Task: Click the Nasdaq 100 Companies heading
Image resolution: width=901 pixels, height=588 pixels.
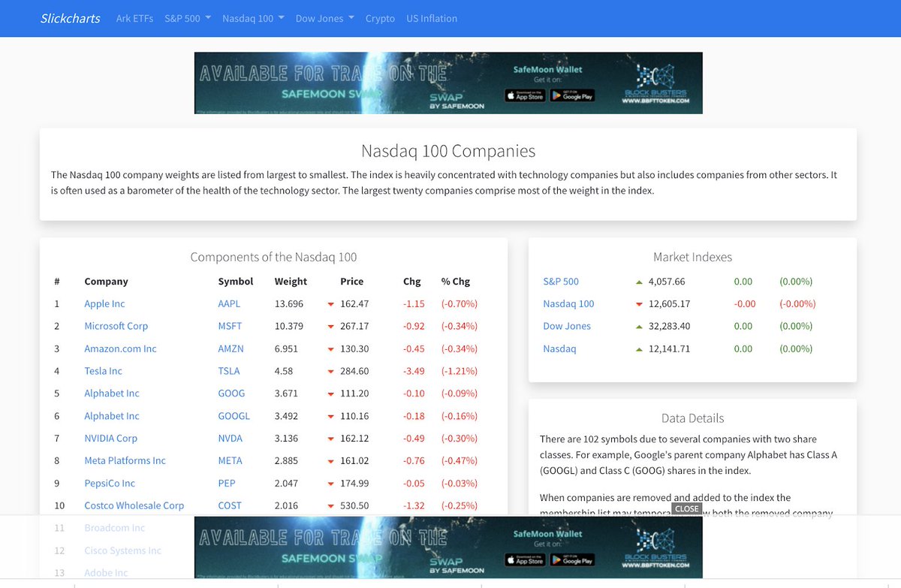Action: (x=448, y=151)
